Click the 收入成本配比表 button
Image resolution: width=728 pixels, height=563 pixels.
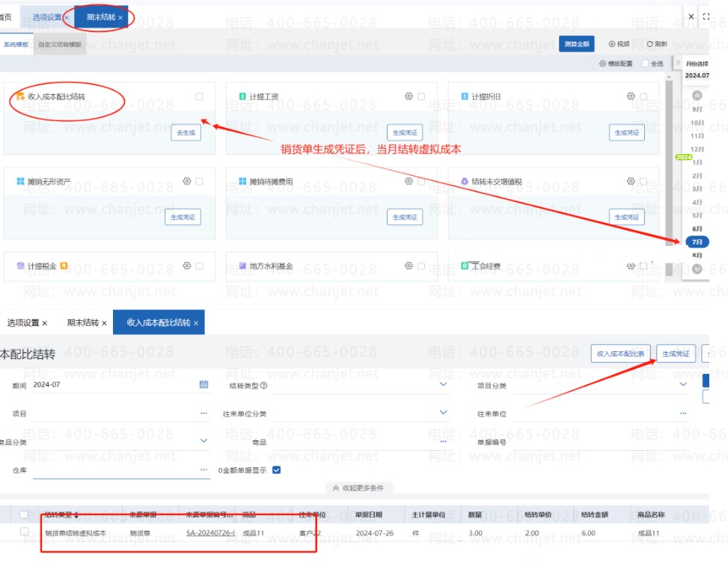(620, 354)
